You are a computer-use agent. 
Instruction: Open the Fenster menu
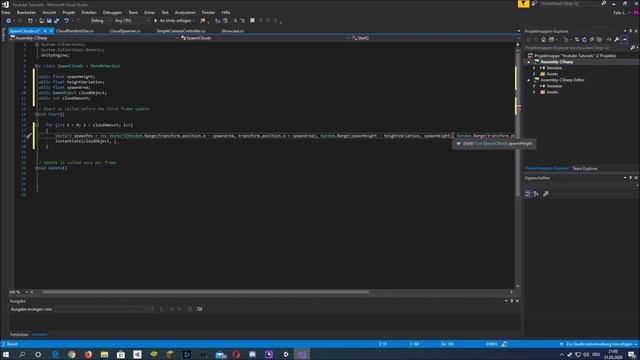208,13
